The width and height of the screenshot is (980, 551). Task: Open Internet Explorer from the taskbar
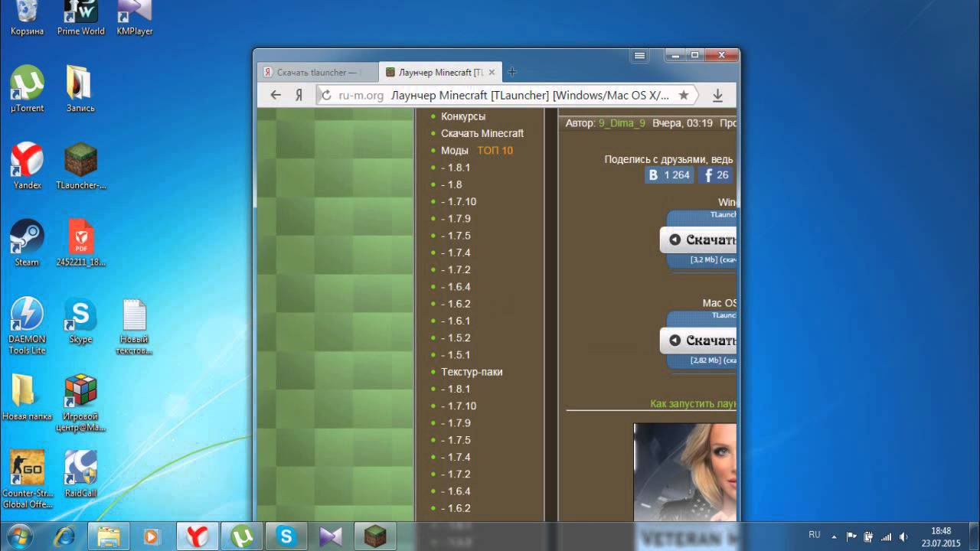coord(65,536)
